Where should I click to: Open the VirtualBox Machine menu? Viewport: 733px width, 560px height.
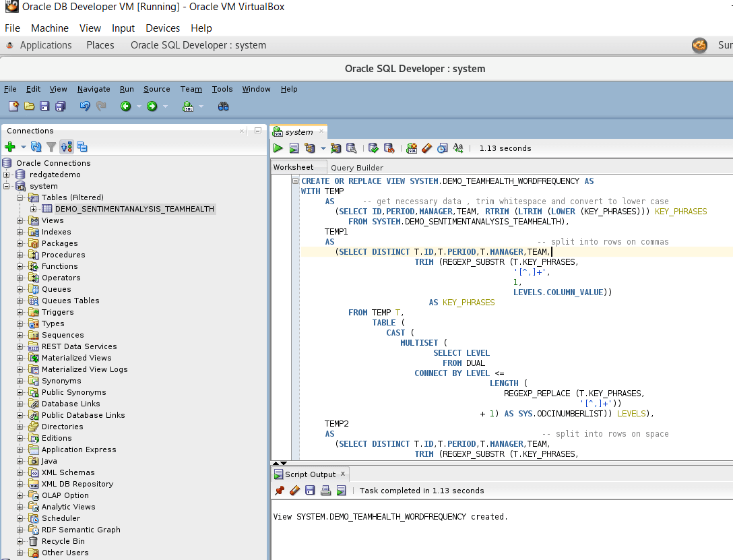point(50,28)
